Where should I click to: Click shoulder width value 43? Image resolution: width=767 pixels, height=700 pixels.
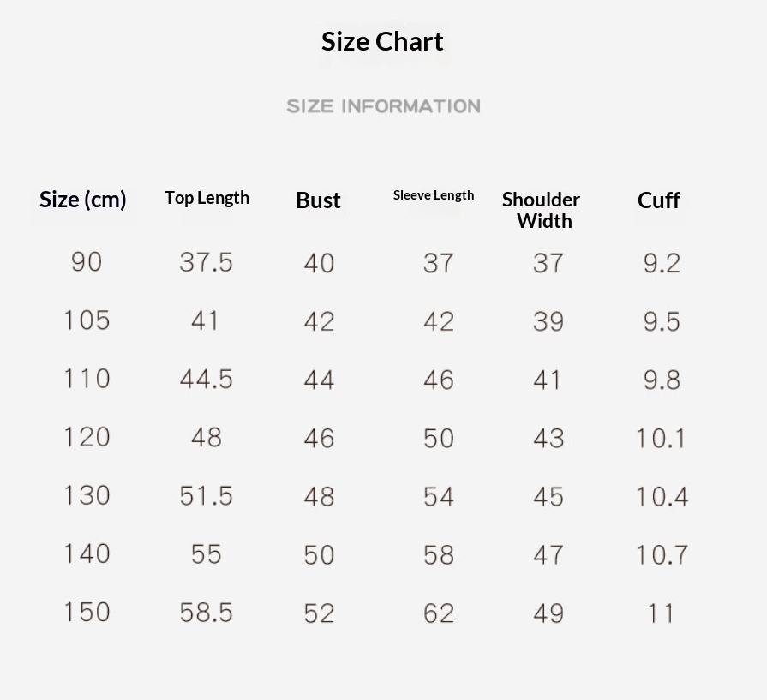click(x=548, y=439)
